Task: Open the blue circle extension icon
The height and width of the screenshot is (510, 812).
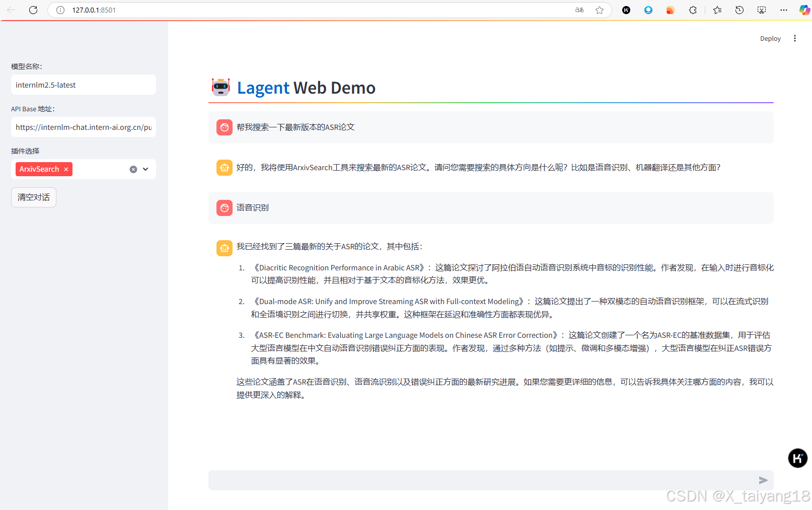Action: pos(648,10)
